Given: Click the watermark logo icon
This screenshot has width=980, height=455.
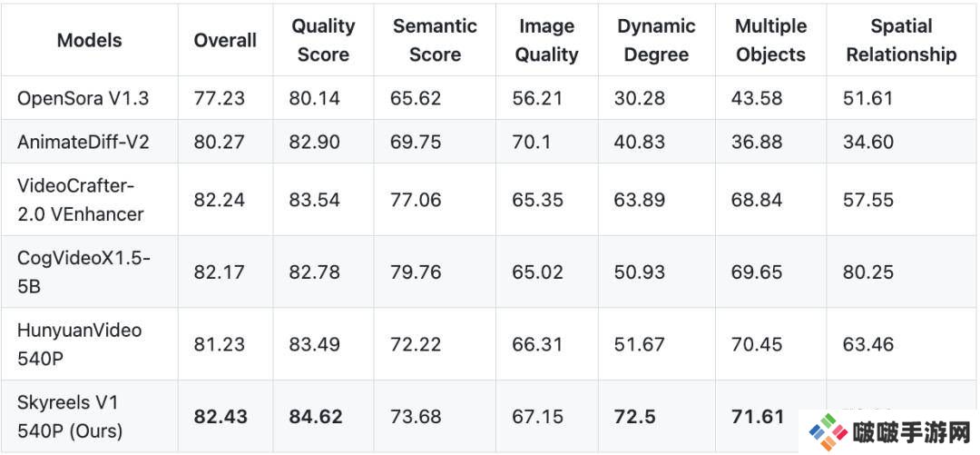Looking at the screenshot, I should coord(828,433).
